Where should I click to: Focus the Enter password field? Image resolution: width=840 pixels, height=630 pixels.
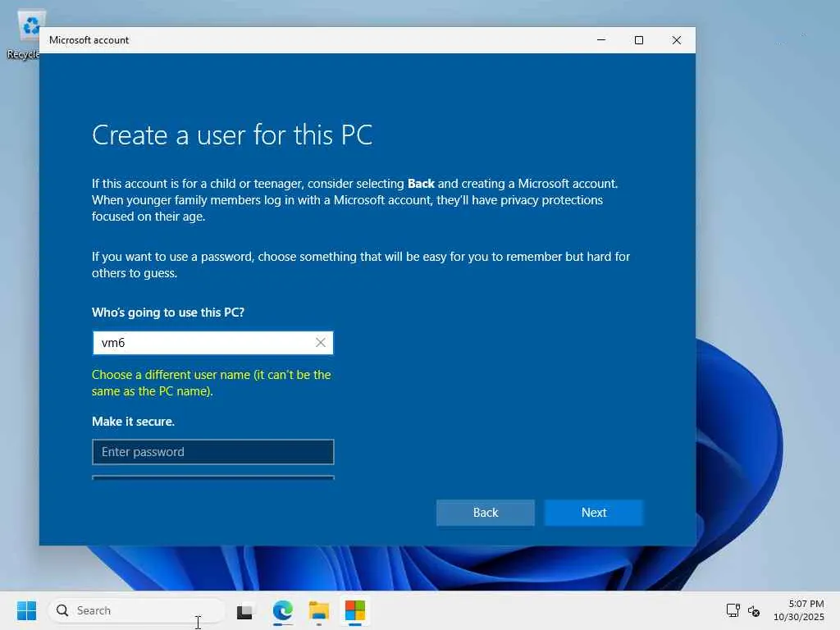click(212, 452)
